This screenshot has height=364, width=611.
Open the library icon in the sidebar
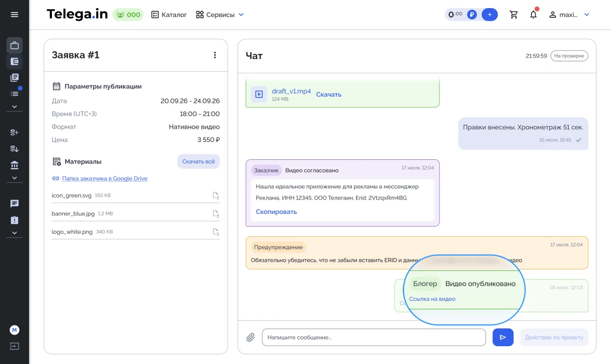coord(14,78)
